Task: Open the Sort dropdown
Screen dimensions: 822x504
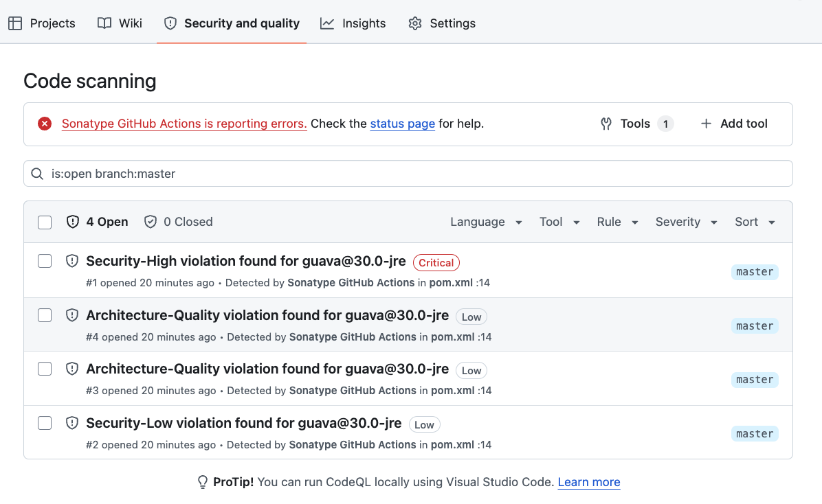Action: pyautogui.click(x=755, y=222)
